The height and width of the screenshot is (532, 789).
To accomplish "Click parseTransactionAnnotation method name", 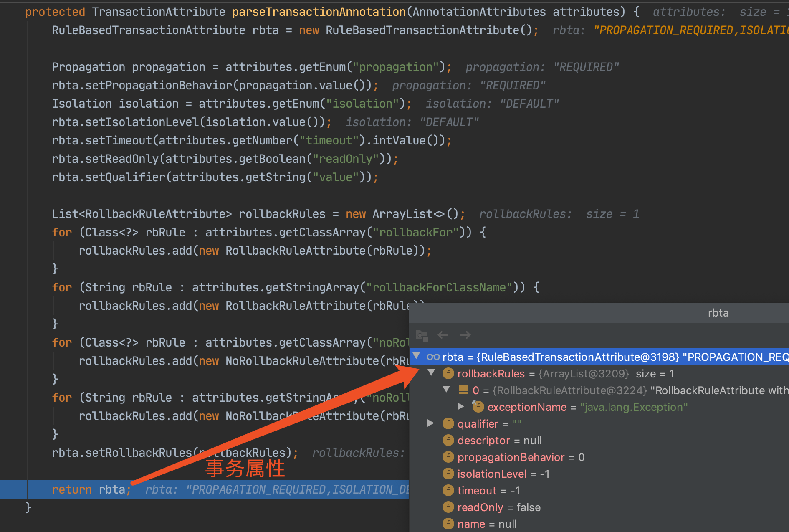I will [x=319, y=12].
